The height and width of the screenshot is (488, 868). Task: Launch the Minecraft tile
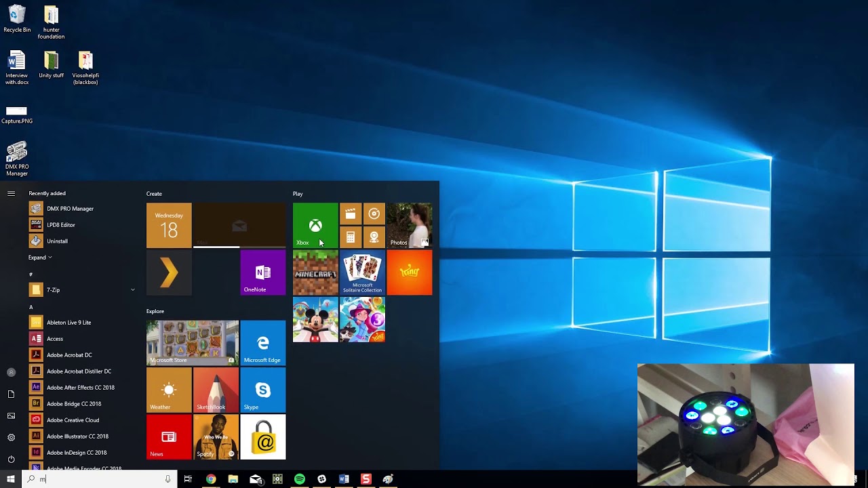tap(315, 272)
